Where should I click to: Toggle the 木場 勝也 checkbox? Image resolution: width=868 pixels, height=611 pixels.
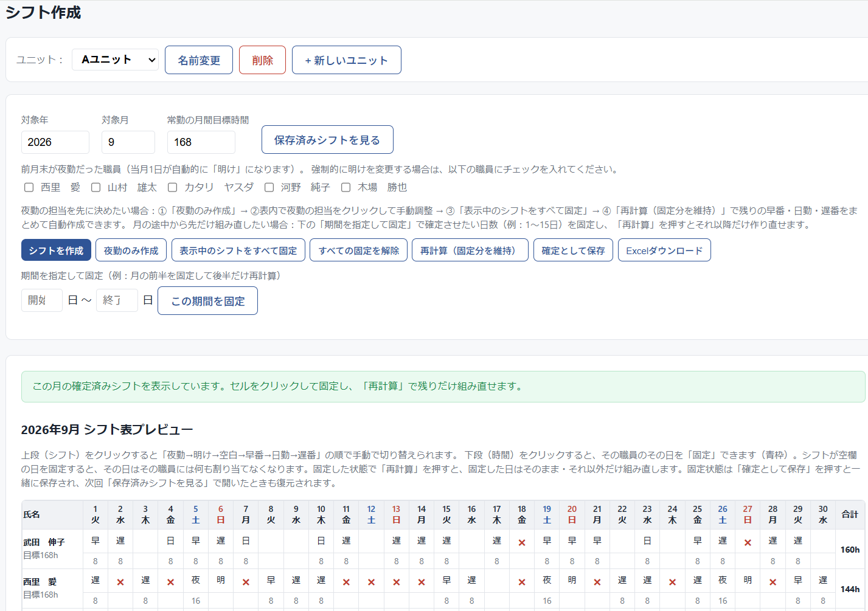[x=345, y=187]
